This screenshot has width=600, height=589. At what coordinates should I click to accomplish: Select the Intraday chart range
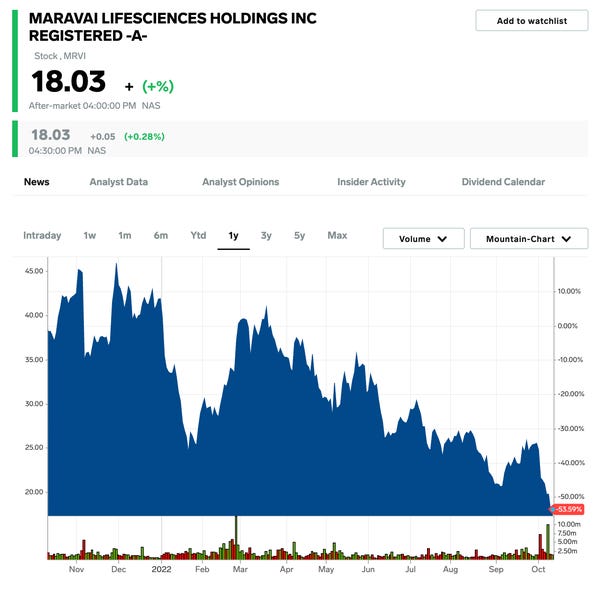[x=42, y=235]
